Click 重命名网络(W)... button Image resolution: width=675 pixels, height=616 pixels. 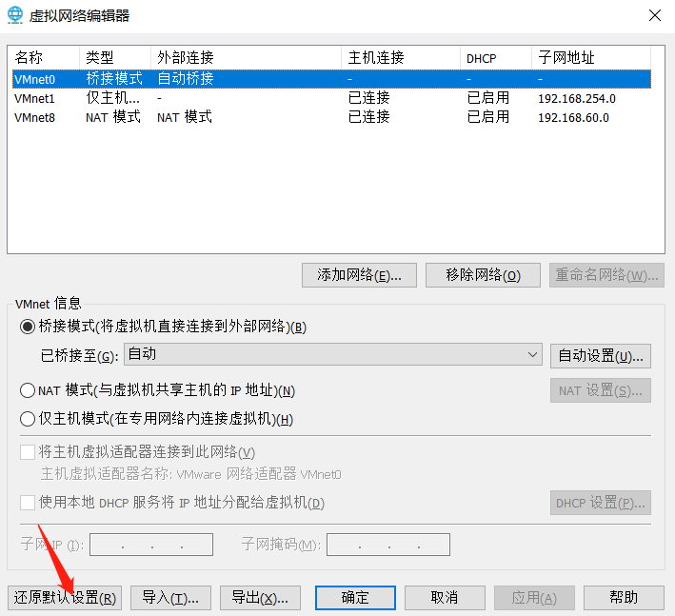(x=606, y=275)
